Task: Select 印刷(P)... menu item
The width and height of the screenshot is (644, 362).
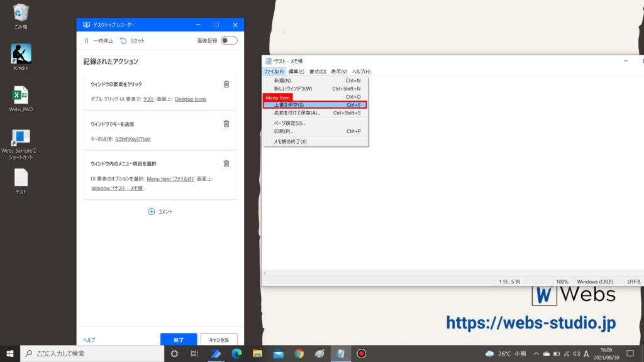Action: [316, 131]
